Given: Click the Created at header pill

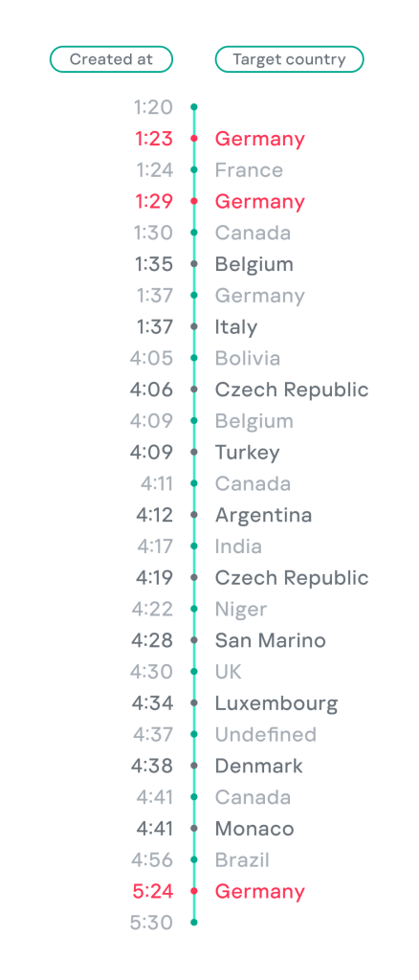Looking at the screenshot, I should (111, 59).
